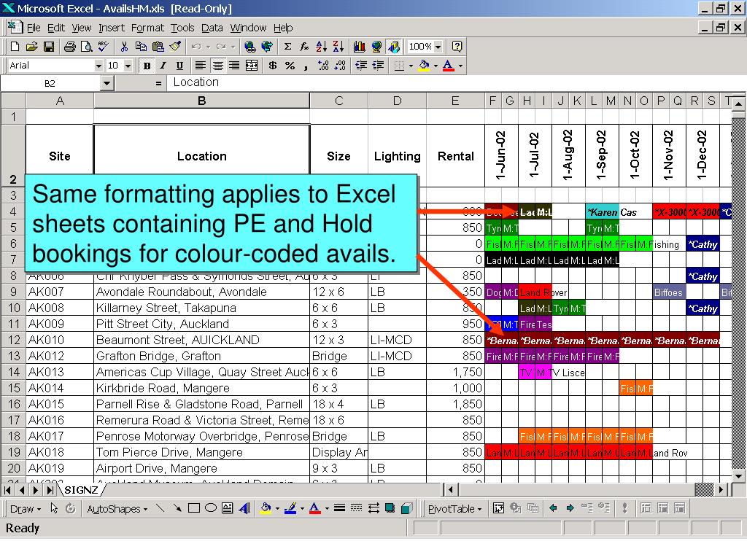Open the PivotTable dropdown
The image size is (747, 560).
pyautogui.click(x=455, y=509)
